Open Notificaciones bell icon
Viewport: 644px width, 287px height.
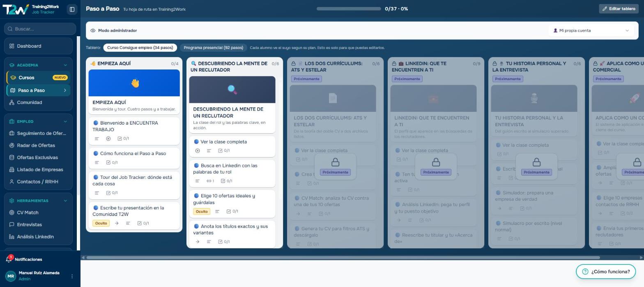click(x=9, y=259)
